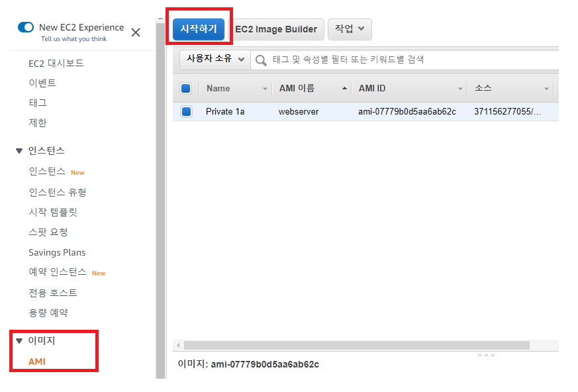Open 용량 예약 in sidebar

click(48, 313)
